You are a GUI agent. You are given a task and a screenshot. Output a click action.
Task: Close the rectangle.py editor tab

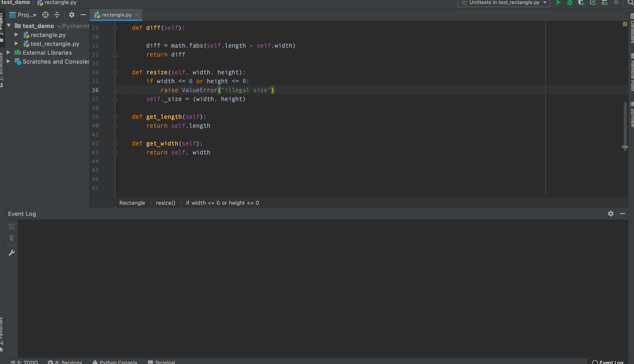click(x=137, y=15)
